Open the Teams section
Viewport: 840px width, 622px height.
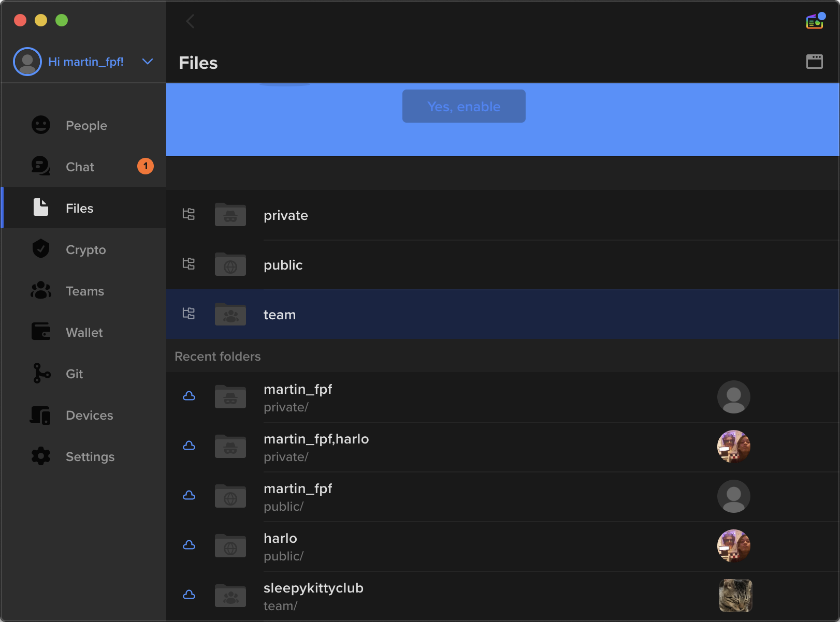[x=84, y=291]
